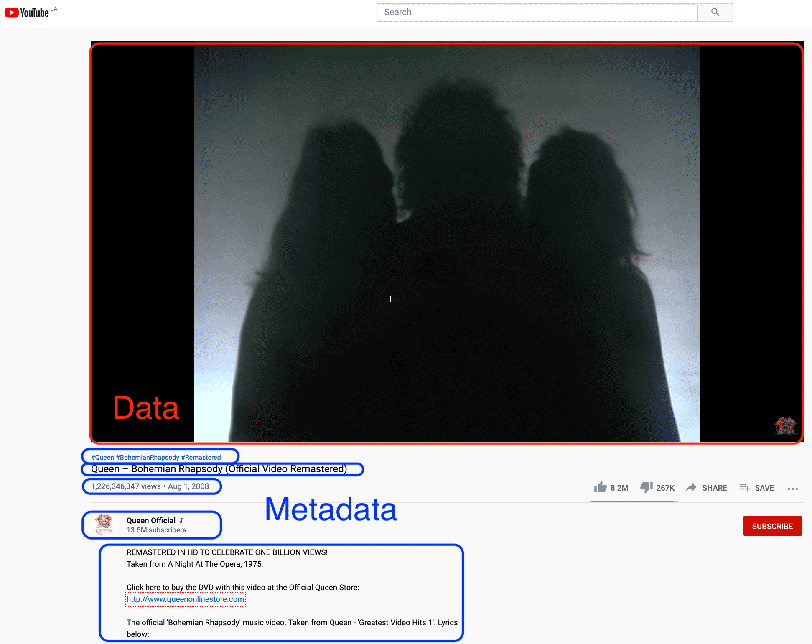The width and height of the screenshot is (812, 644).
Task: Click the Share arrow icon
Action: (x=691, y=487)
